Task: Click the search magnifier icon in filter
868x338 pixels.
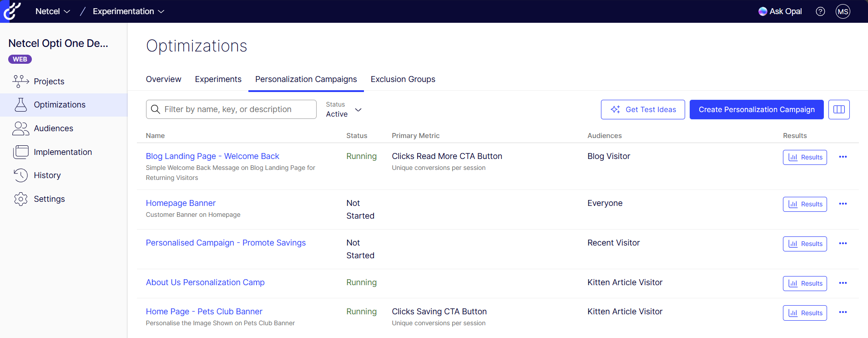Action: coord(155,109)
